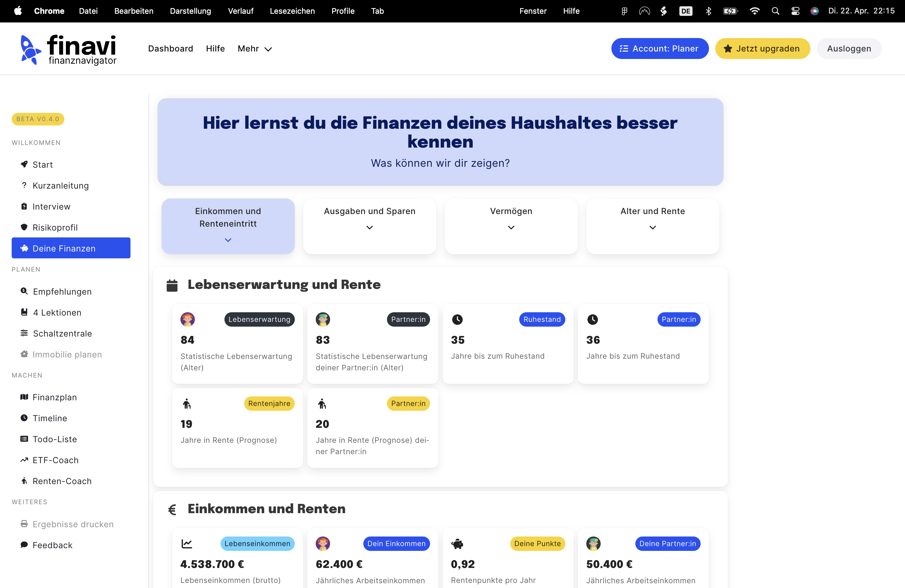Expand the Mehr dropdown menu

(x=254, y=49)
